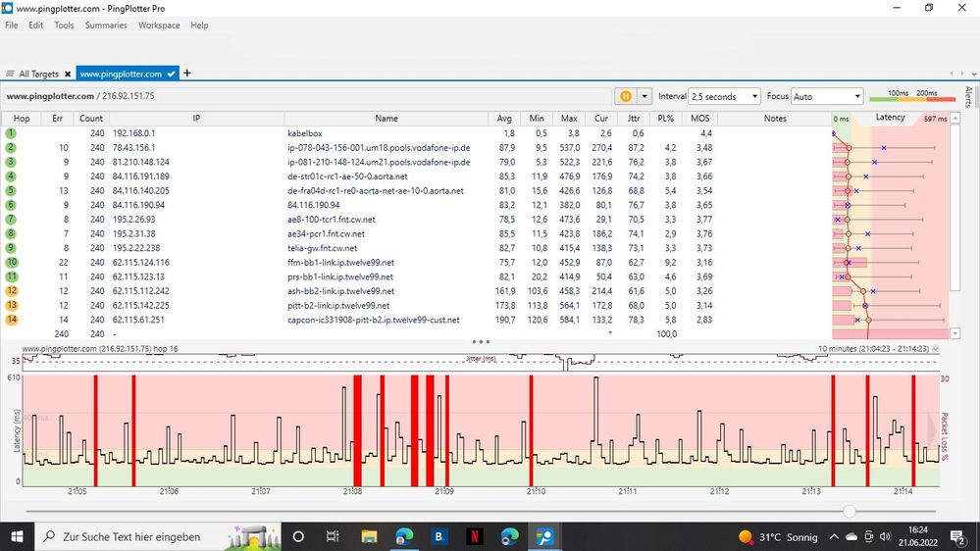
Task: Open the Focus Auto dropdown
Action: point(827,96)
